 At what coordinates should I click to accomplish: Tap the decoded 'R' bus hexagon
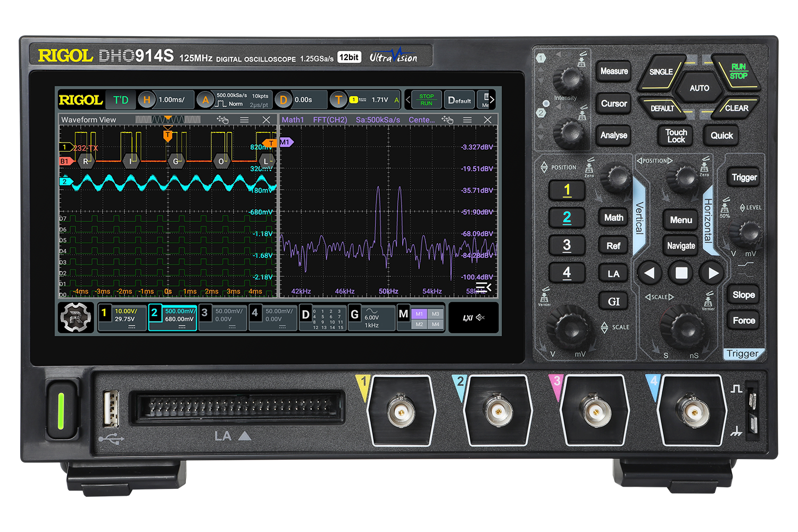pos(86,161)
